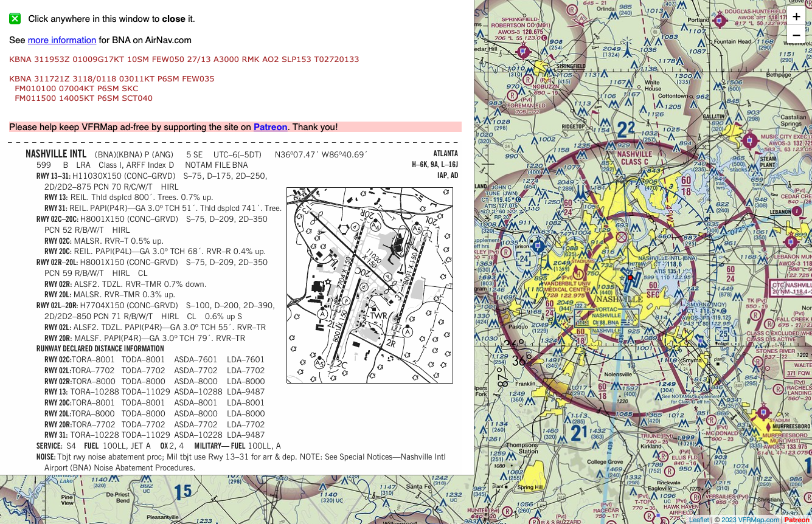This screenshot has height=524, width=812.
Task: Click the Nashville VORTAC info box on map
Action: point(606,319)
